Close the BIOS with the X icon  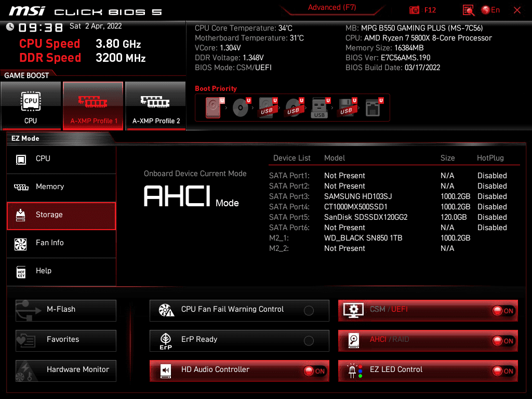tap(517, 10)
